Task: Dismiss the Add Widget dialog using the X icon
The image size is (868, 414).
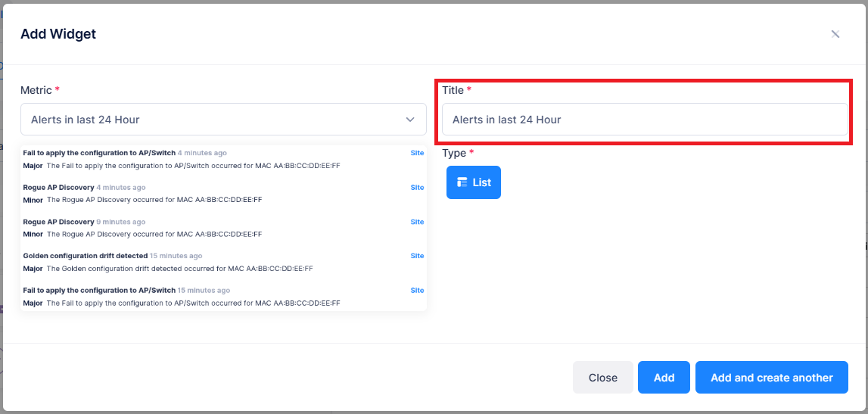Action: click(x=835, y=34)
